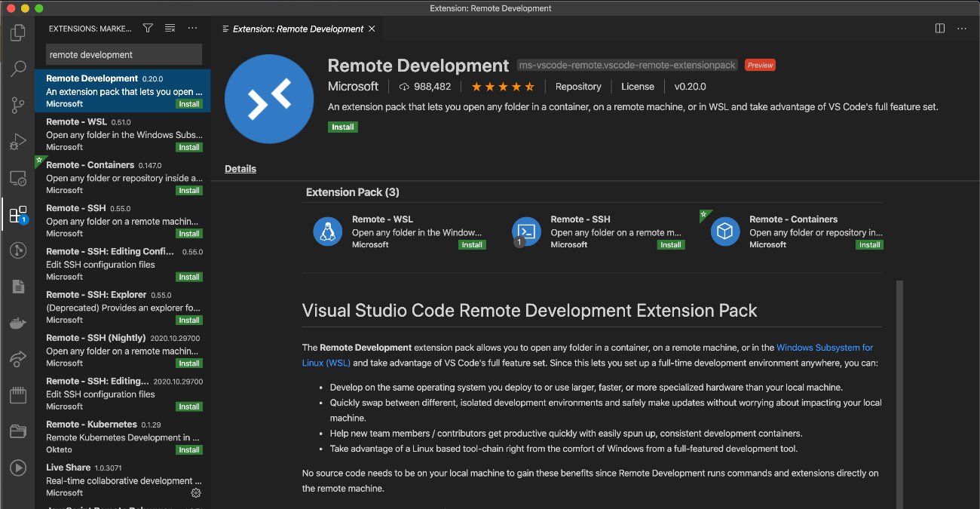Click the large Remote Development logo
The image size is (980, 509).
(269, 99)
